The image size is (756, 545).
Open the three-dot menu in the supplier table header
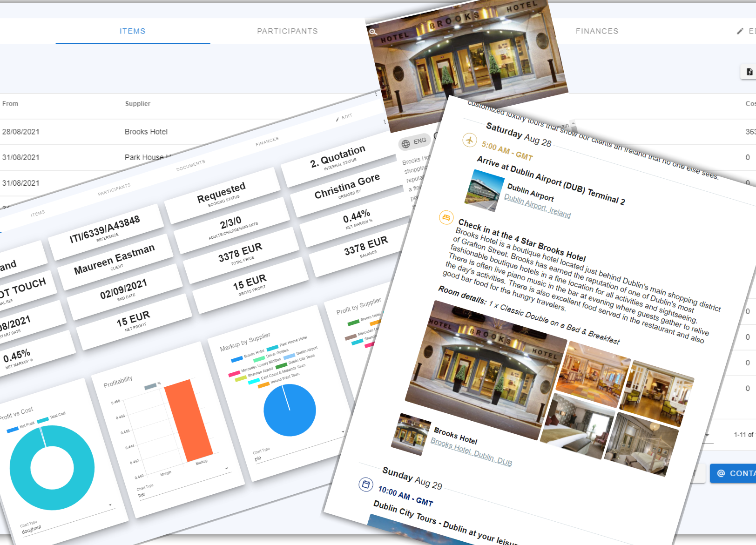[376, 94]
